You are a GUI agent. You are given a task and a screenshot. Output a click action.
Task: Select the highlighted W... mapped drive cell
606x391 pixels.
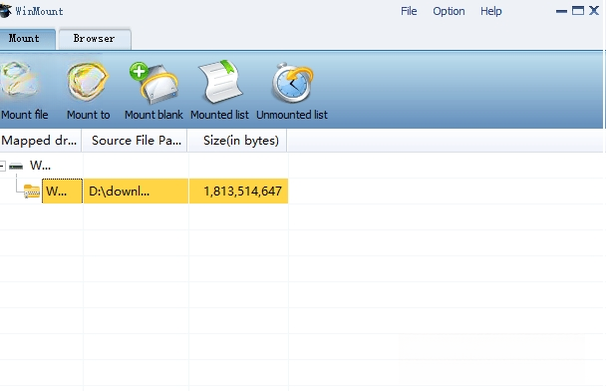(x=62, y=191)
